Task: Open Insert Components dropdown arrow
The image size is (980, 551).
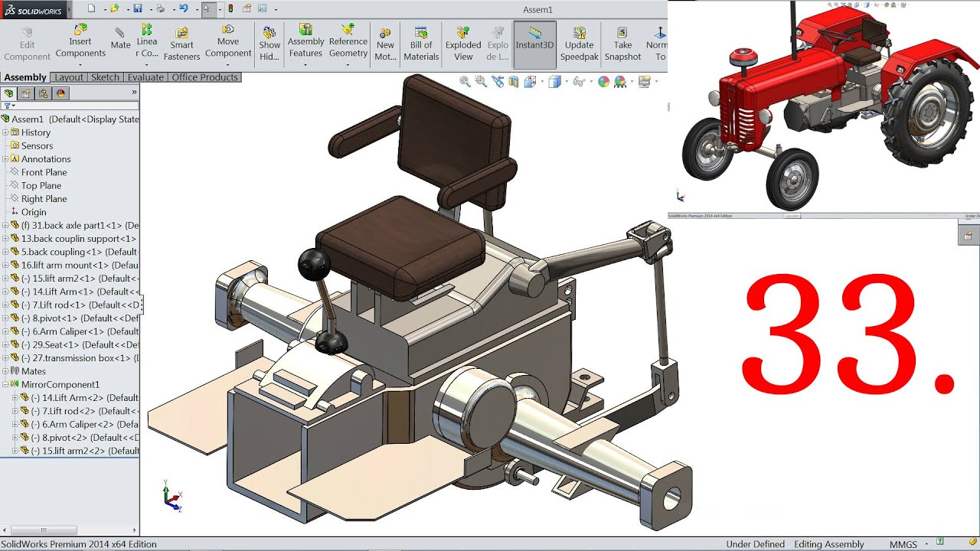Action: coord(80,65)
